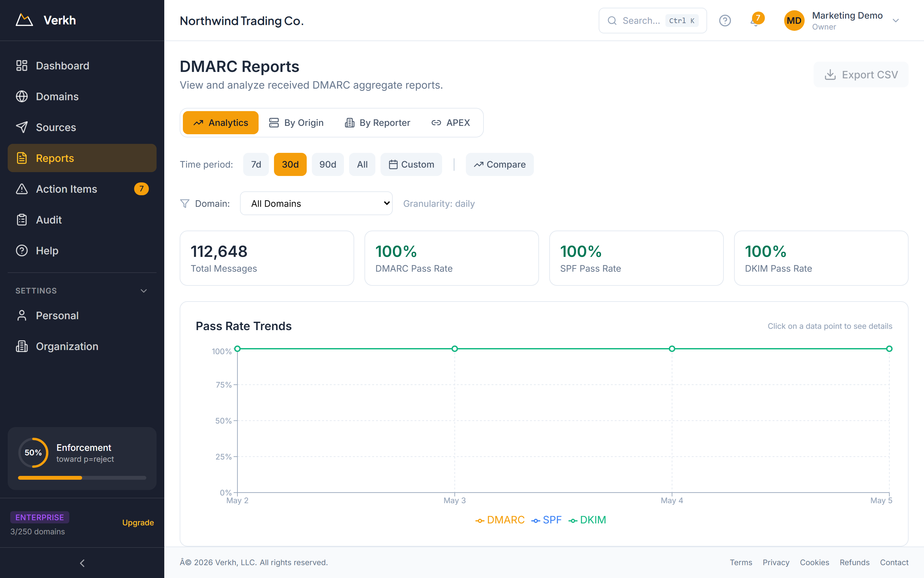Click the DMARC Pass Rate card
The height and width of the screenshot is (578, 924).
point(452,258)
